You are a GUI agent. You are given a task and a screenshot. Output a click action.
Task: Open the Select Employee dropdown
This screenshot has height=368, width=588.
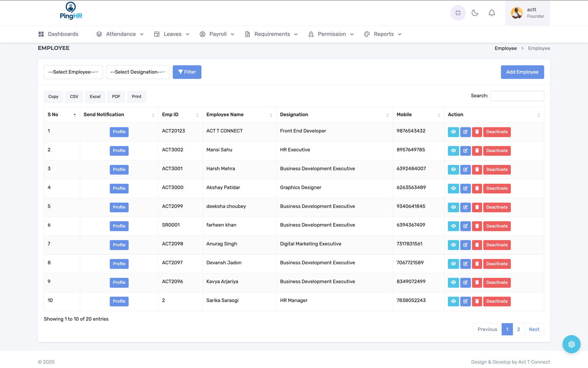point(73,72)
